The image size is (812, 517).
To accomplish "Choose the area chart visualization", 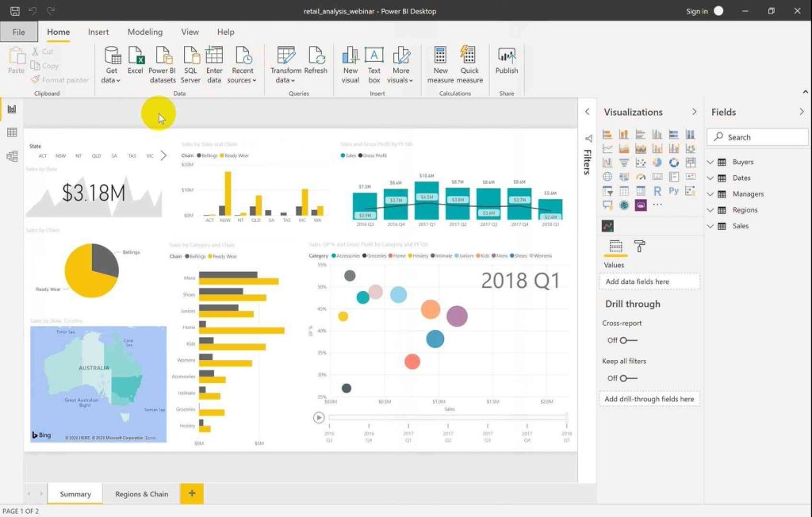I will pyautogui.click(x=624, y=148).
